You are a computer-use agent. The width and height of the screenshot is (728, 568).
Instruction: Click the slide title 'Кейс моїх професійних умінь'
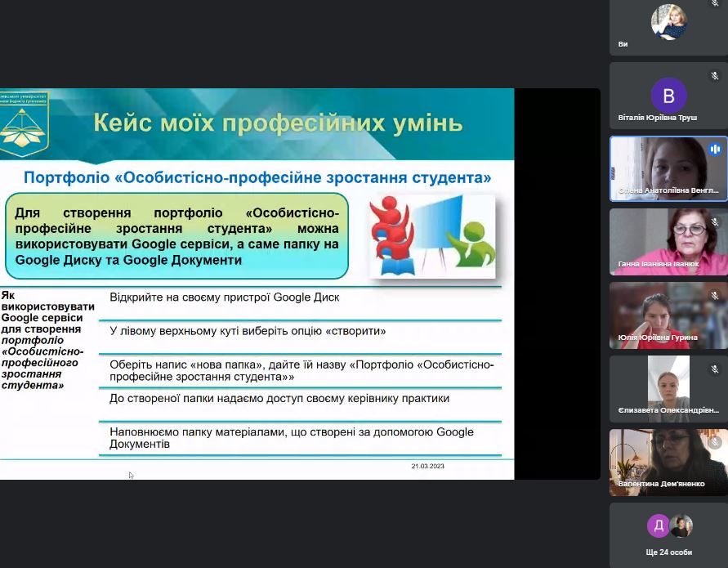point(278,123)
